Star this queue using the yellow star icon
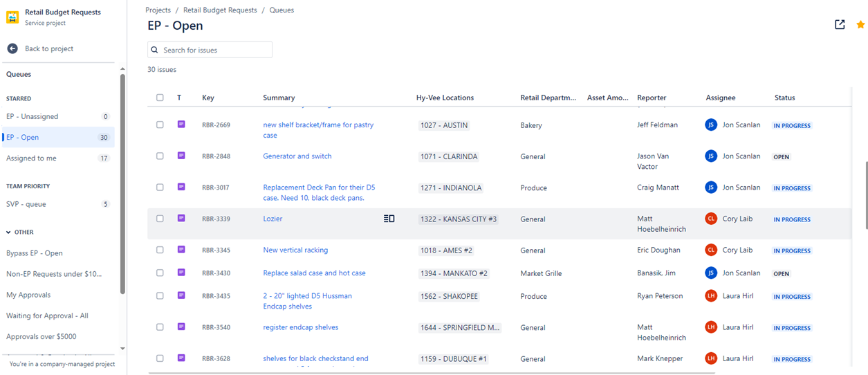Image resolution: width=868 pixels, height=375 pixels. [860, 25]
